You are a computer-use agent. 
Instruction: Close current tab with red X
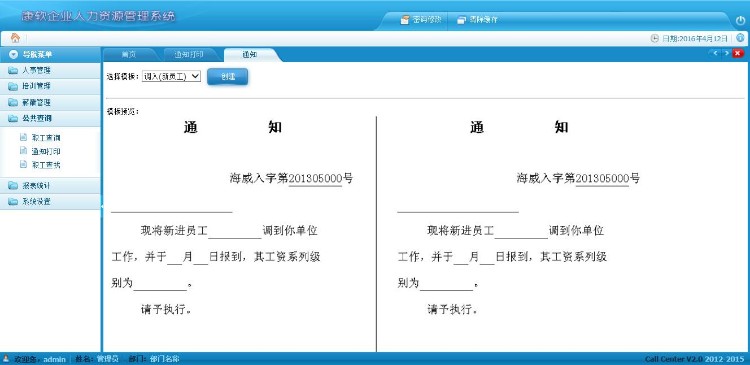tap(738, 54)
